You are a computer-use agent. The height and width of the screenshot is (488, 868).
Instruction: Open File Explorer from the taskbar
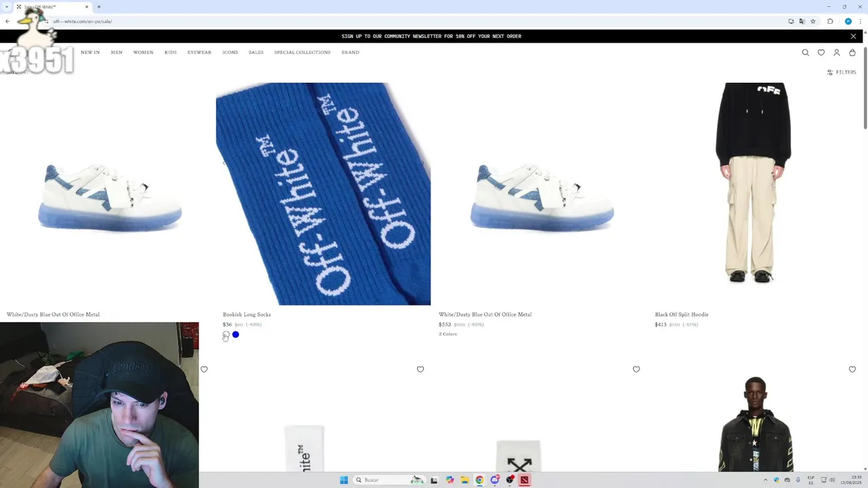coord(465,480)
